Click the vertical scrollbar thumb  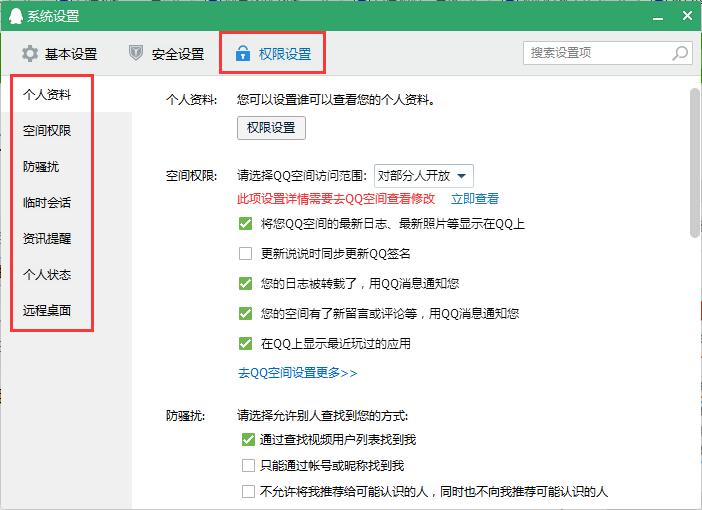695,163
